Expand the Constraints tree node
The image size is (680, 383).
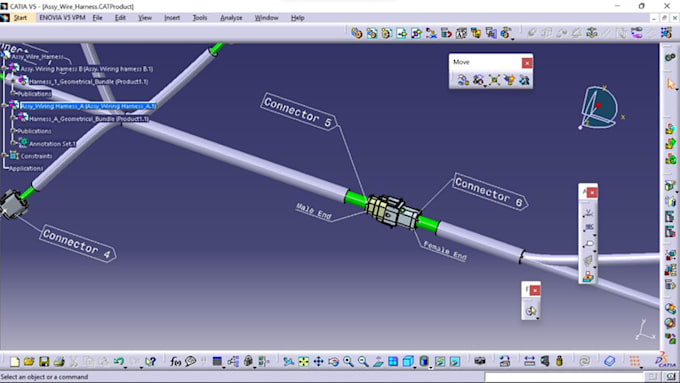pos(5,156)
